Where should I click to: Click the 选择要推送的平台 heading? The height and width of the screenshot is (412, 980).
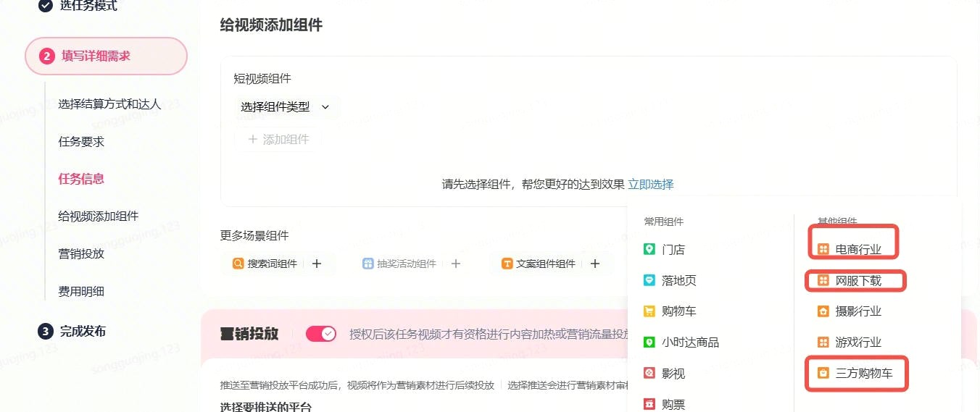266,406
